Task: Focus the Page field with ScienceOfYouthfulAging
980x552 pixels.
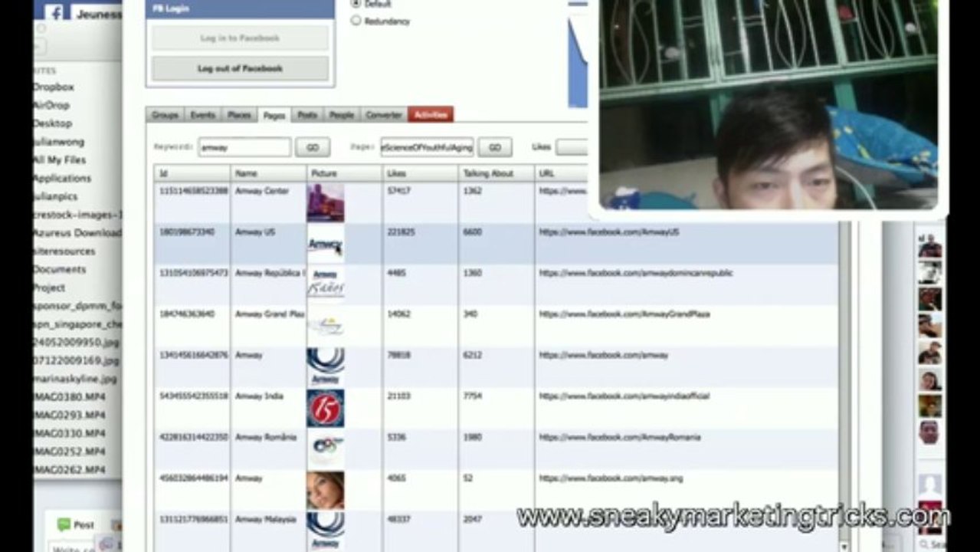Action: (427, 147)
